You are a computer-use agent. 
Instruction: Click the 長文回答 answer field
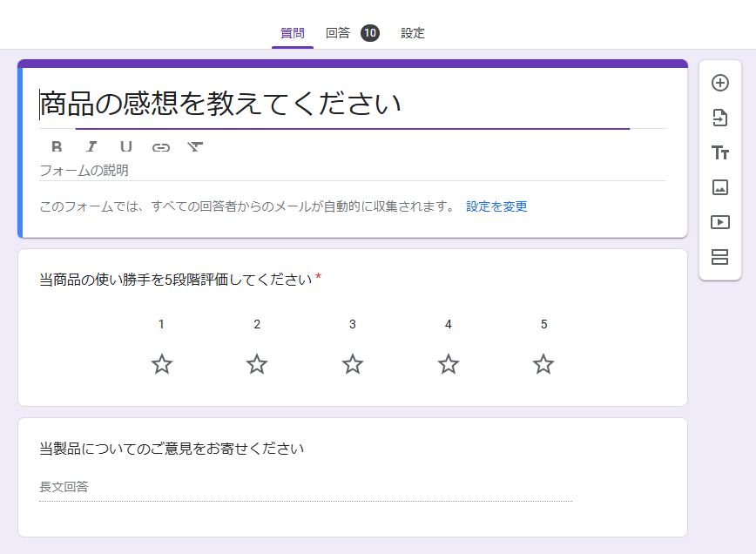click(x=306, y=488)
